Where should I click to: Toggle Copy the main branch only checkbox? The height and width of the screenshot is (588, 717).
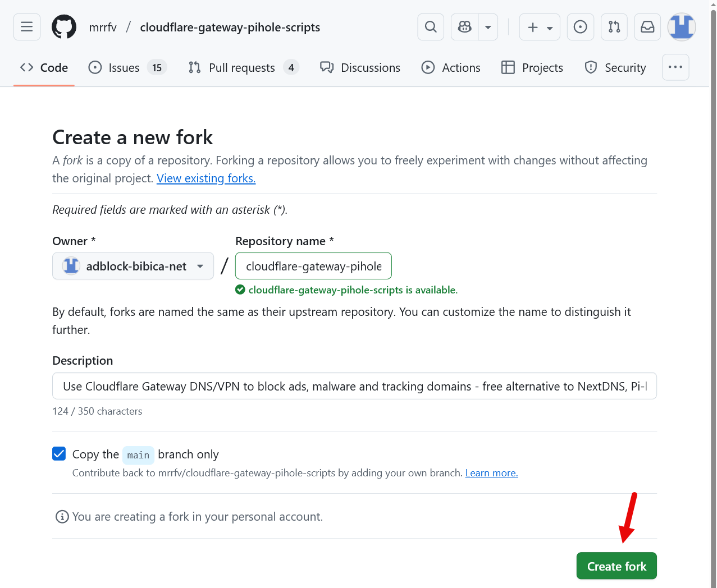coord(59,454)
